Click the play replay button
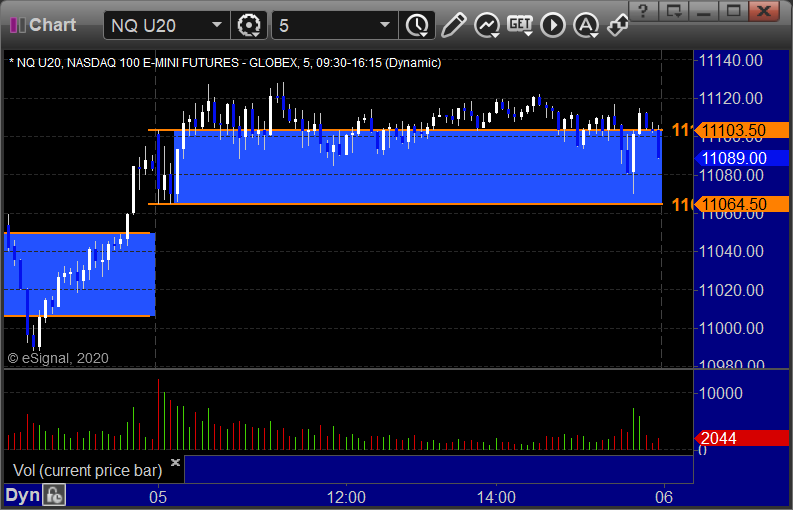793x510 pixels. pyautogui.click(x=553, y=25)
